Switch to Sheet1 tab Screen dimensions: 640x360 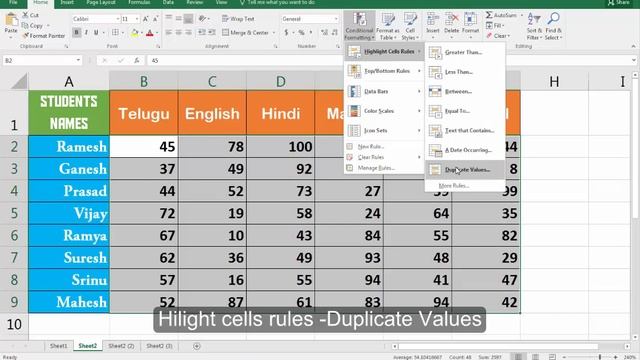(x=58, y=346)
